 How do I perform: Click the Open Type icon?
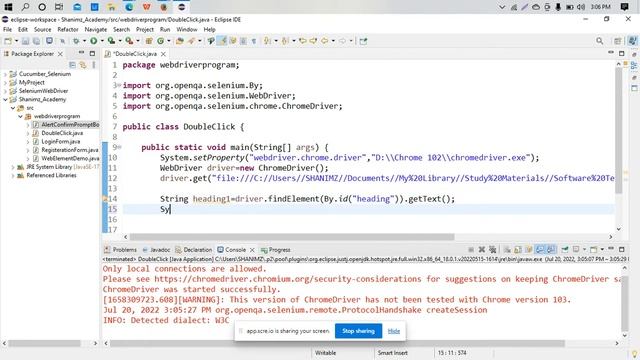coord(180,41)
